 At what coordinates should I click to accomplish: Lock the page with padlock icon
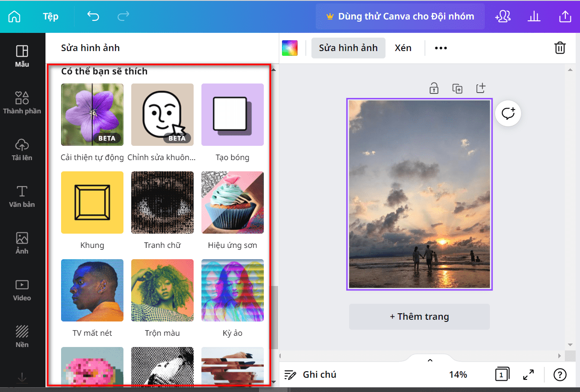pos(434,88)
